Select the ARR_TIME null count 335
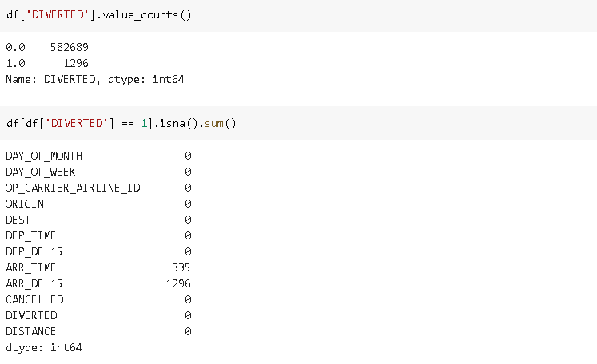 click(181, 267)
